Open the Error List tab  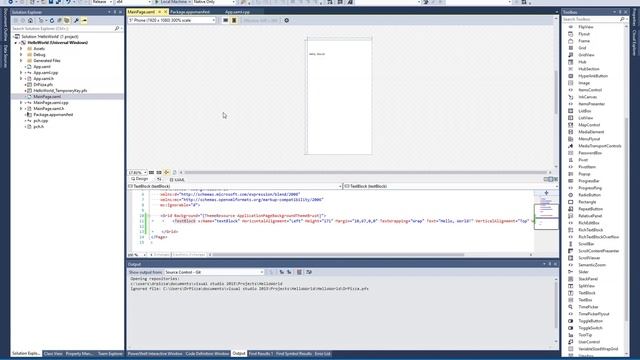coord(322,353)
